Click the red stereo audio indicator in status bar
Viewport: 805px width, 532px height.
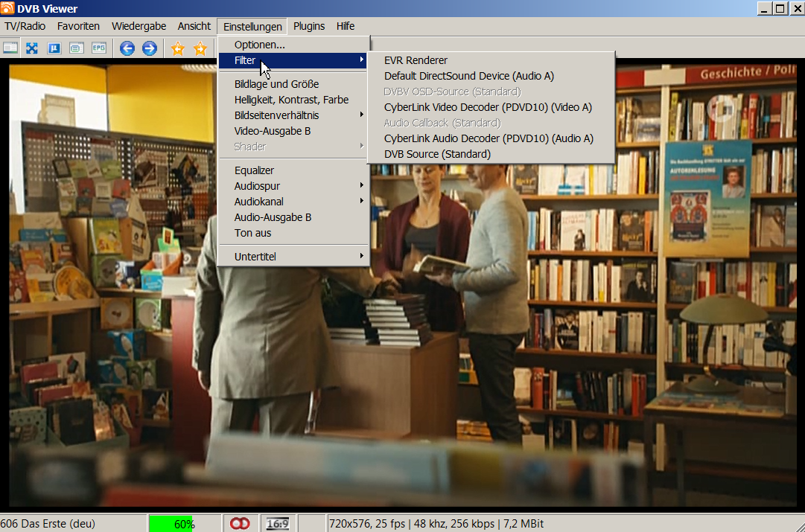coord(240,524)
